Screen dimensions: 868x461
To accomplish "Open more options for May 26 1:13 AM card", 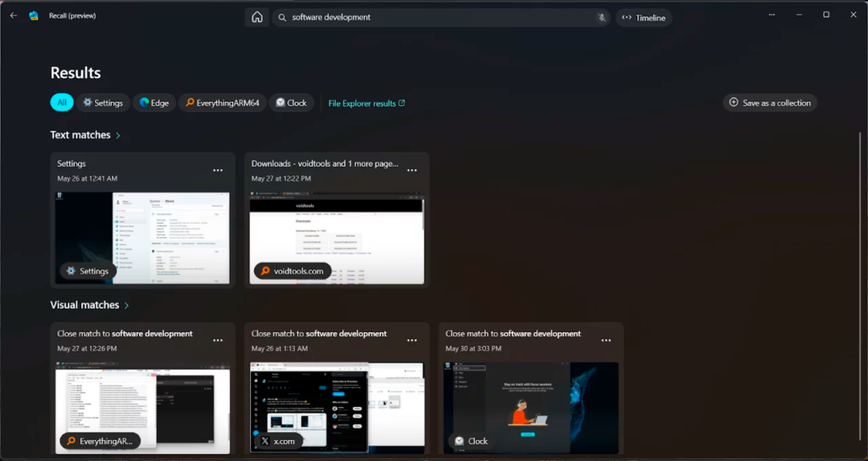I will point(413,341).
